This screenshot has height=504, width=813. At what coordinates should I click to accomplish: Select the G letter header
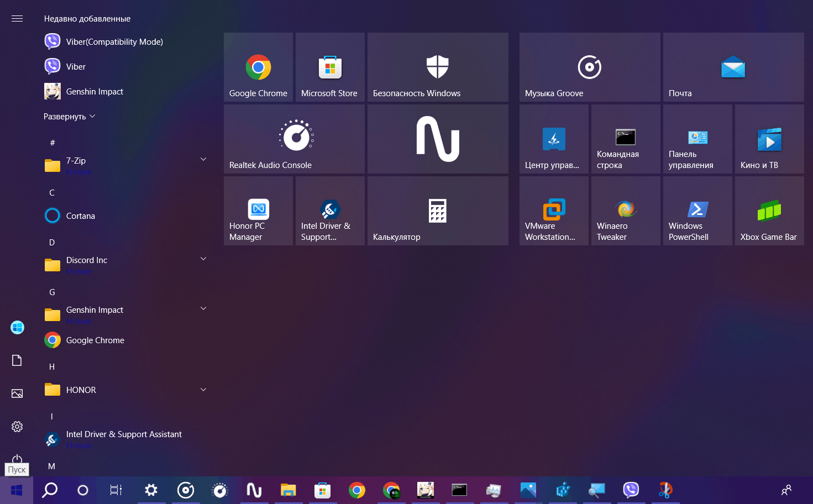coord(52,292)
